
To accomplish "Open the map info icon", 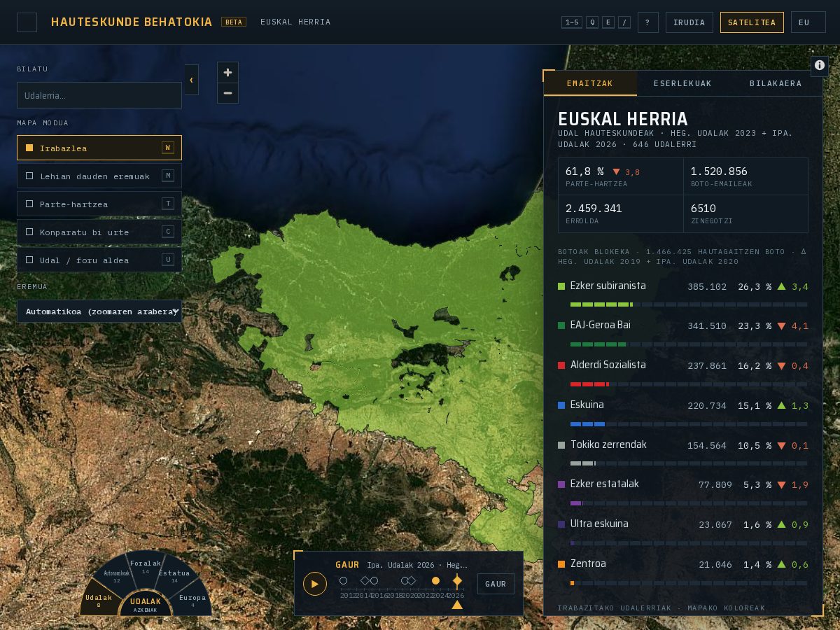I will (820, 65).
